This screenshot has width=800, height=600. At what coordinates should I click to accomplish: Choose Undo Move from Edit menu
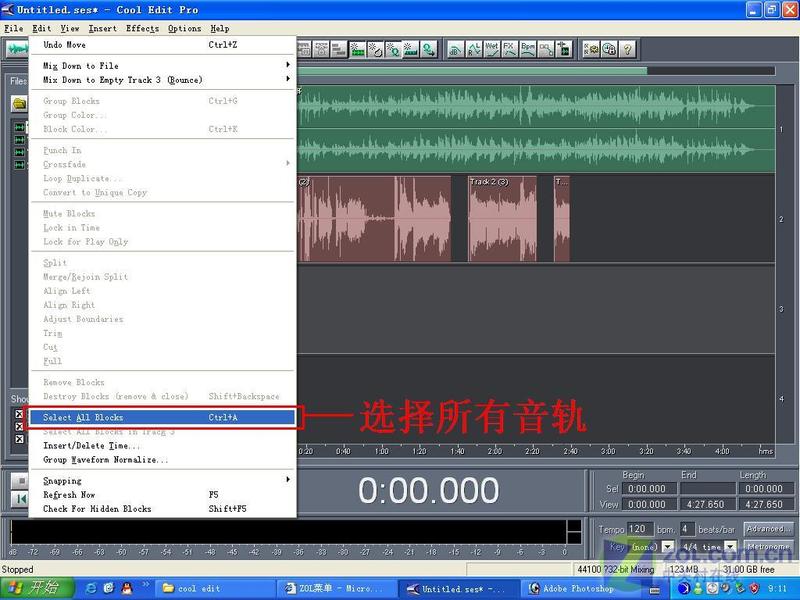[x=162, y=45]
